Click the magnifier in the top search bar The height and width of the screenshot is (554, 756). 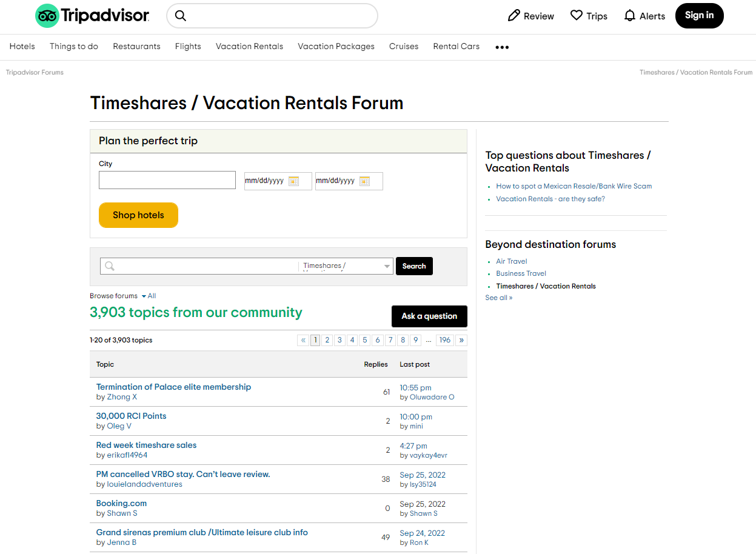coord(181,16)
